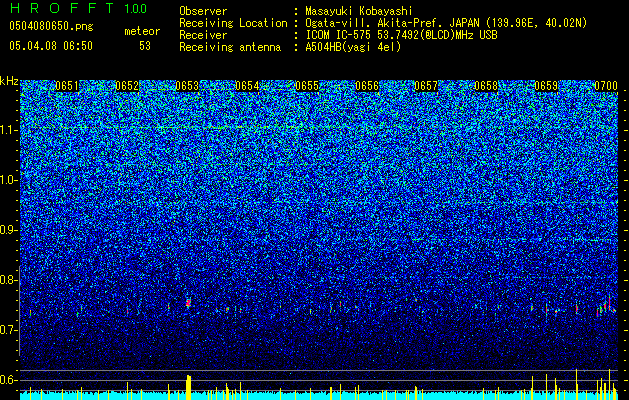
Task: Click the 0658 time marker
Action: tap(486, 86)
